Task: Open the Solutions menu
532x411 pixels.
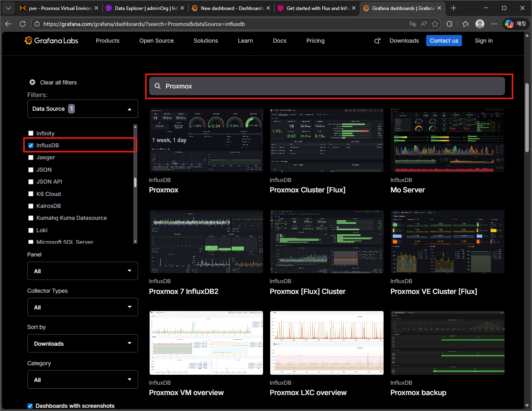Action: point(206,41)
